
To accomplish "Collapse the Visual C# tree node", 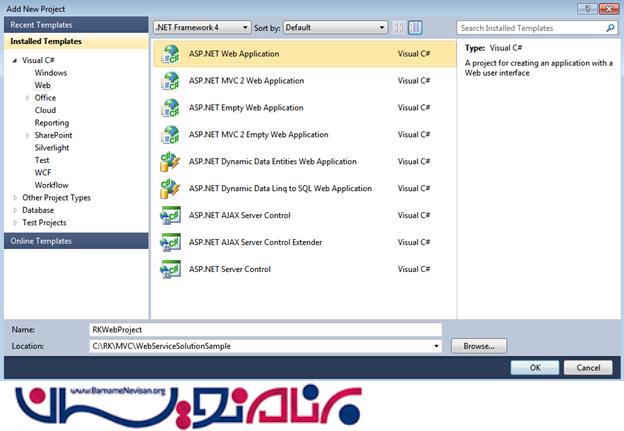I will (x=15, y=60).
